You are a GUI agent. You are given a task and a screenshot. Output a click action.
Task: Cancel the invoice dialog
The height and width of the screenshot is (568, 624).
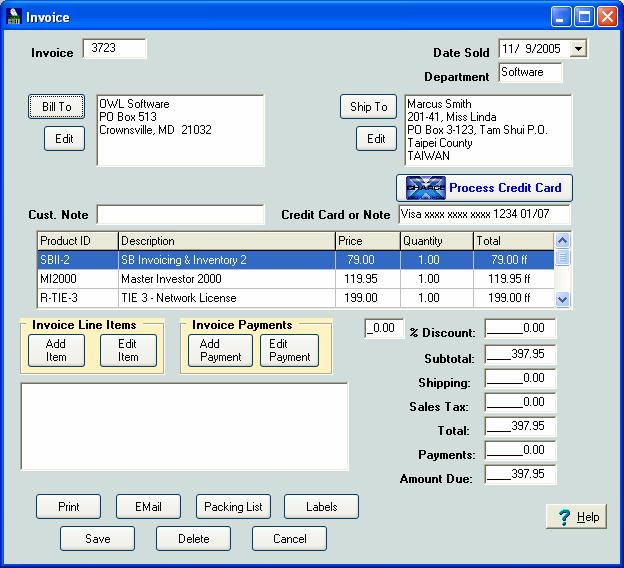tap(289, 539)
